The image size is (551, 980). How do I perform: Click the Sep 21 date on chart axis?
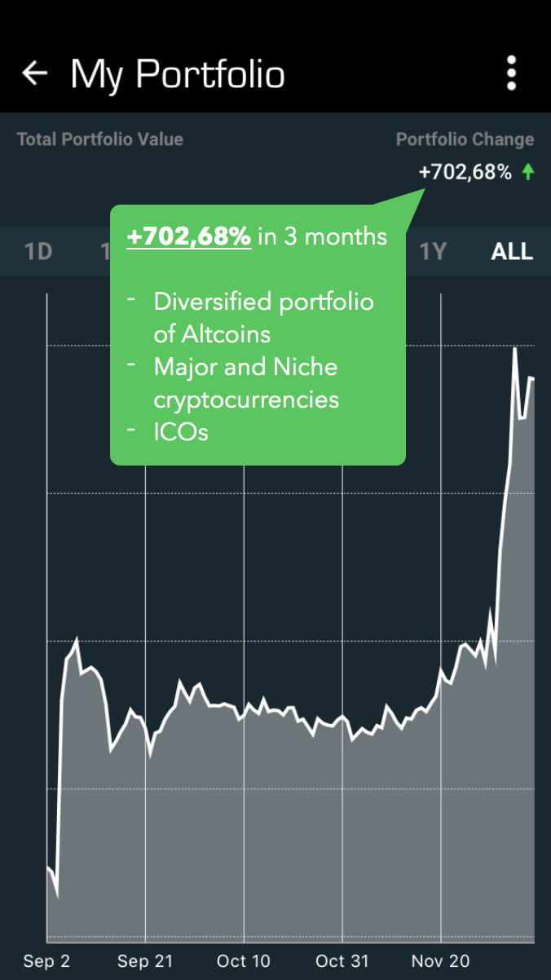145,961
